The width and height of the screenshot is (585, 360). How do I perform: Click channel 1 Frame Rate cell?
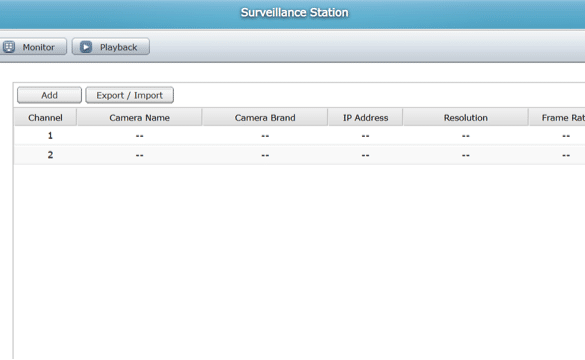[557, 135]
